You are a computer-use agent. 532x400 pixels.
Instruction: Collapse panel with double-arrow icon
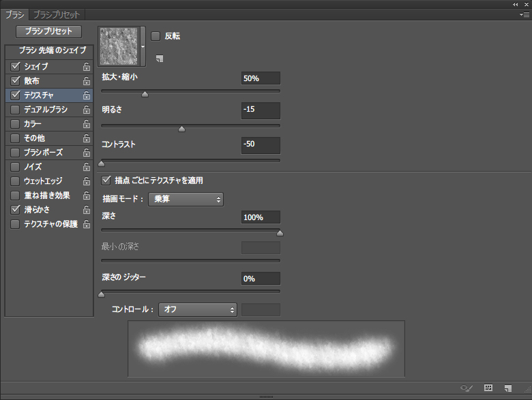(516, 4)
